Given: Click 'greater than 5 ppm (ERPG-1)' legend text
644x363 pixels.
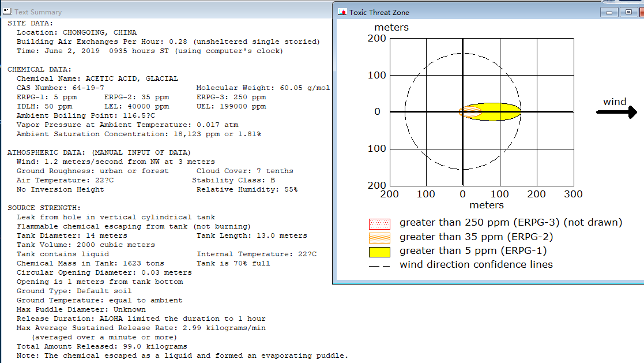Looking at the screenshot, I should pos(473,251).
